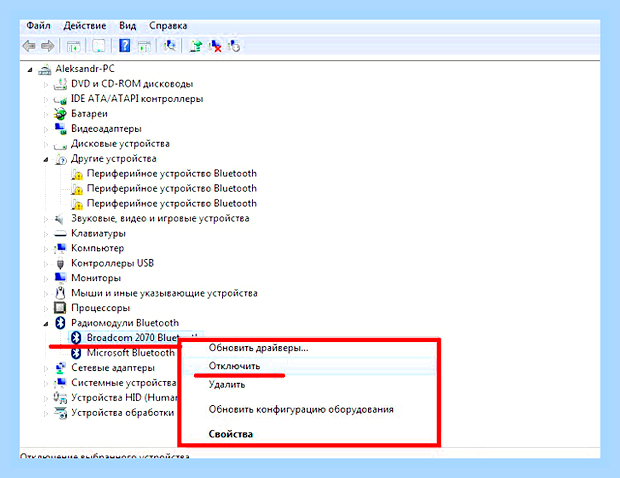Click Update driver software toolbar icon

[196, 46]
